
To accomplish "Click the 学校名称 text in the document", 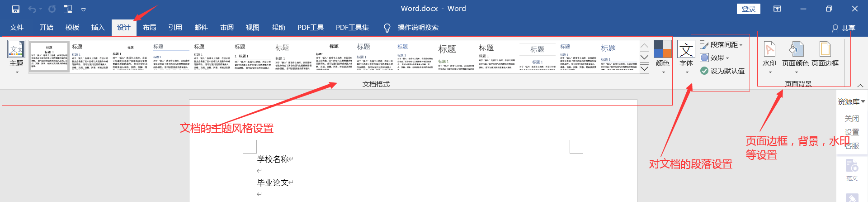I will [x=273, y=159].
